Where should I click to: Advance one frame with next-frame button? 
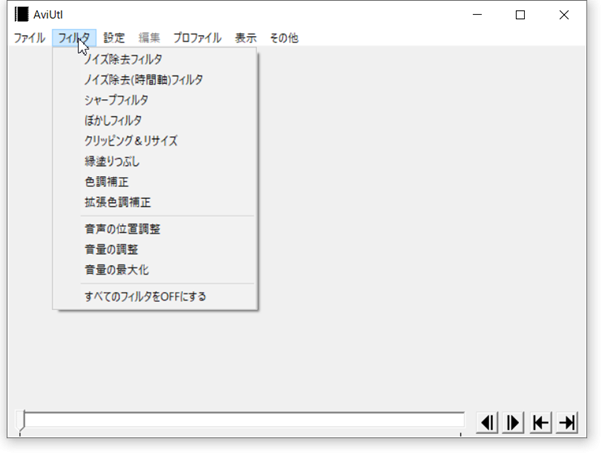(513, 423)
